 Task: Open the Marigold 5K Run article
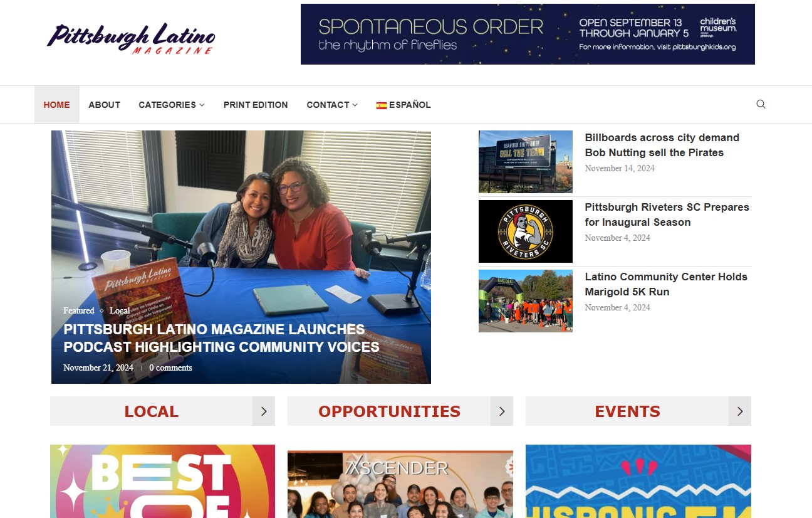tap(666, 284)
